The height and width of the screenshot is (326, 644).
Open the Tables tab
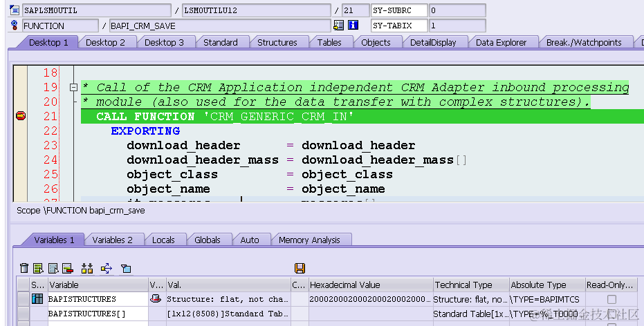[x=329, y=42]
